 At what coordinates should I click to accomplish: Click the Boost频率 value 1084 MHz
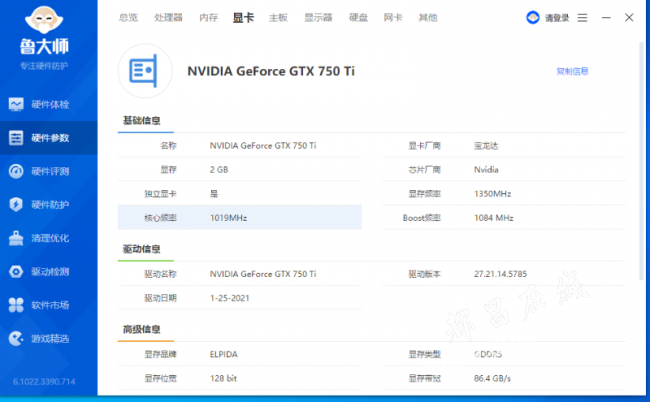494,218
